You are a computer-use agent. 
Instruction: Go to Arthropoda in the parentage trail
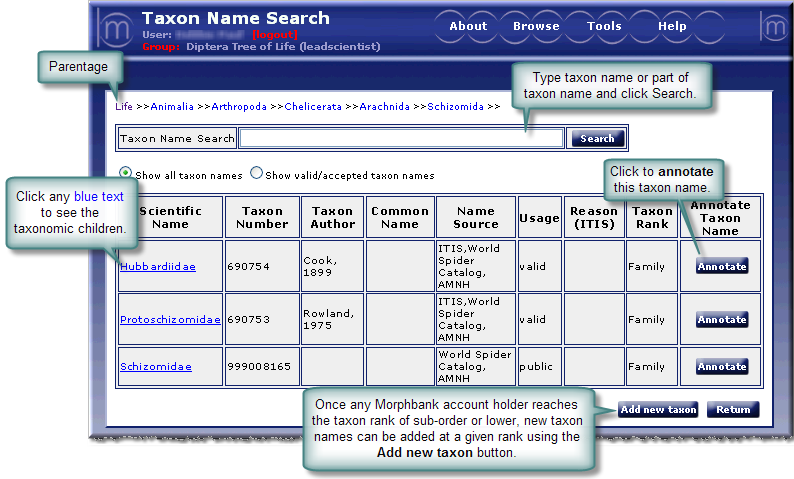pos(239,106)
